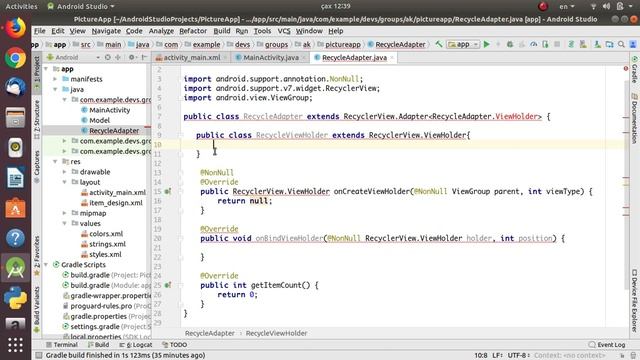Screen dimensions: 640x360
Task: Open Chrome from Ubuntu dock
Action: (16, 58)
